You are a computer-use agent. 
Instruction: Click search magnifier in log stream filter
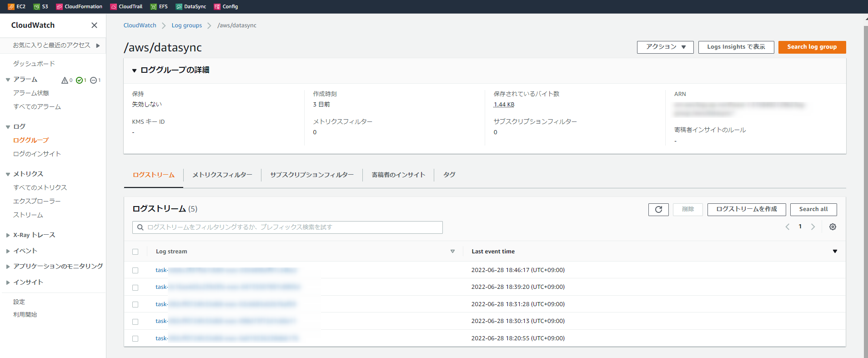140,227
